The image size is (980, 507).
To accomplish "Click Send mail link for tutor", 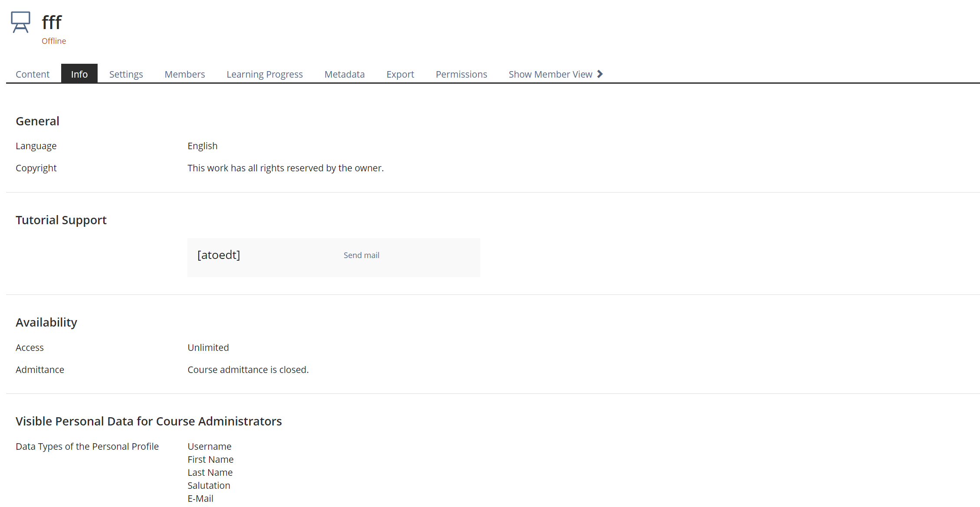I will tap(361, 255).
